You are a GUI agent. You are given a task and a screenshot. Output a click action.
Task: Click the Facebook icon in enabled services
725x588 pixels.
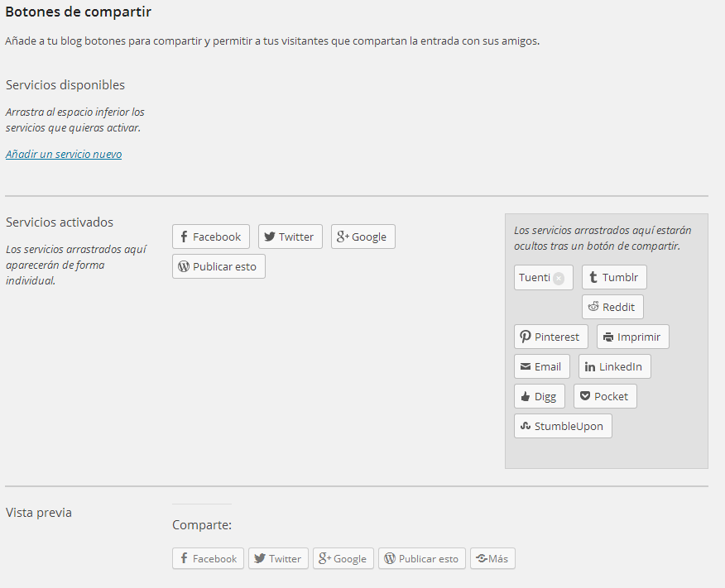pyautogui.click(x=184, y=237)
